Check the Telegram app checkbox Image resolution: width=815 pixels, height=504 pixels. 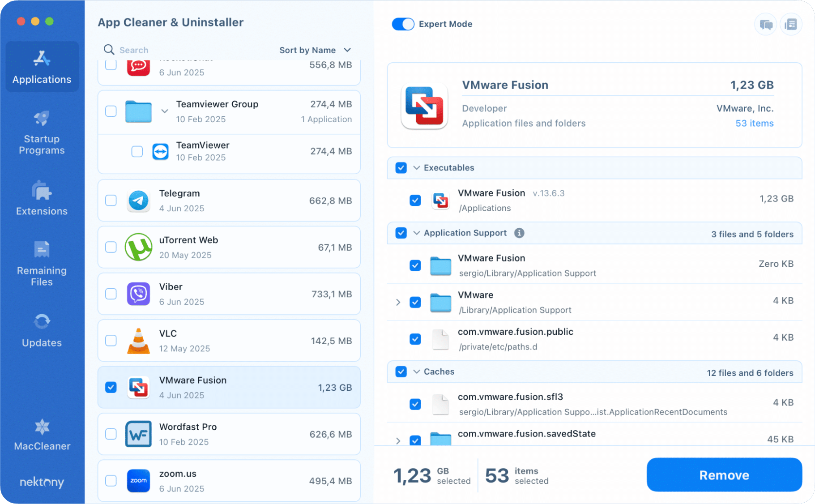[x=111, y=201]
